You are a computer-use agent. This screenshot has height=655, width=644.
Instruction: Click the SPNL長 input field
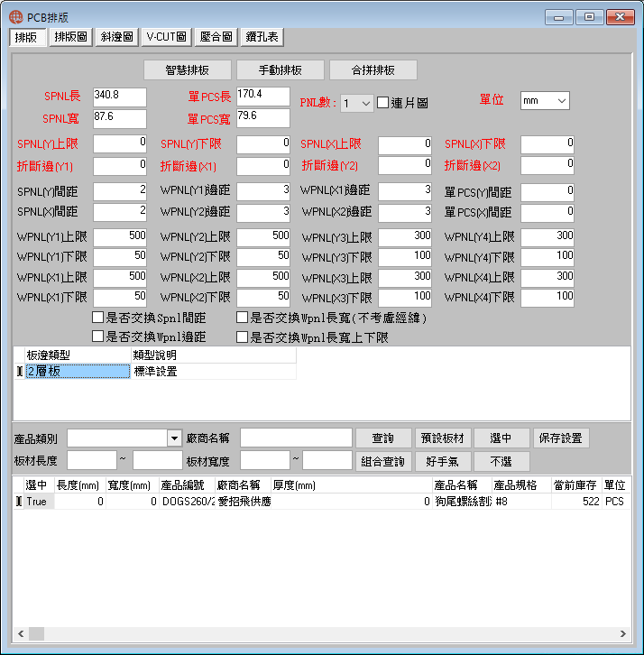click(x=120, y=97)
